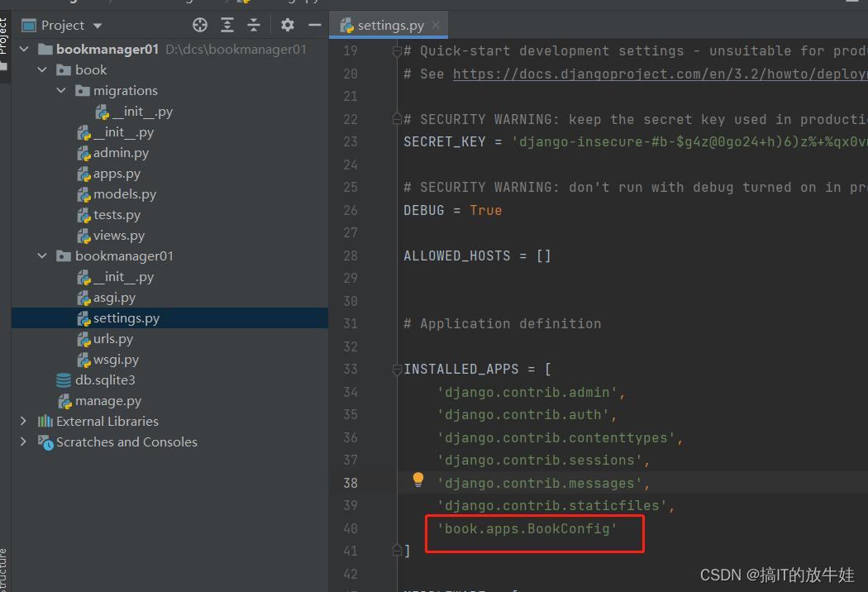Image resolution: width=868 pixels, height=592 pixels.
Task: Click the Collapse All icon in Project toolbar
Action: (x=254, y=25)
